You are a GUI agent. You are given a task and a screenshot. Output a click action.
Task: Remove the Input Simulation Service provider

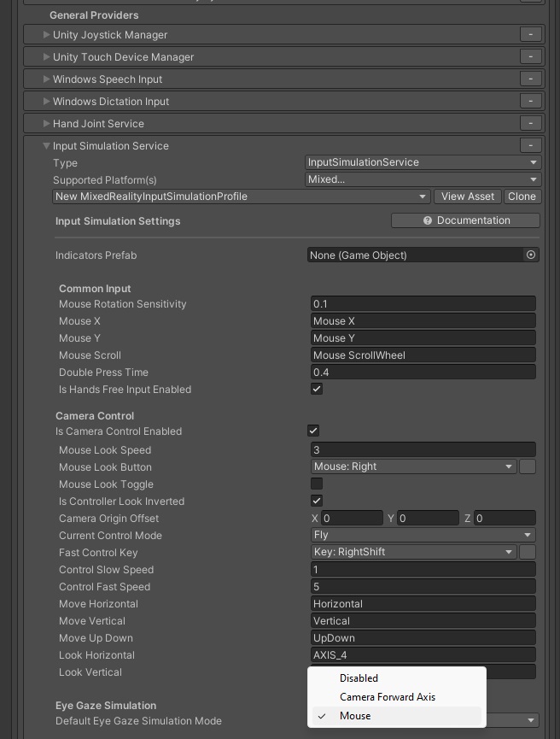pyautogui.click(x=530, y=145)
